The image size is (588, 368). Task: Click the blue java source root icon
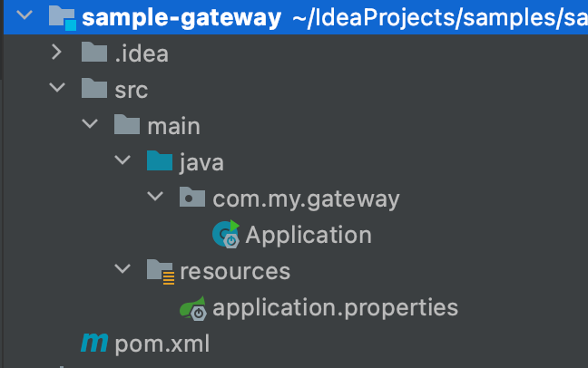click(160, 160)
